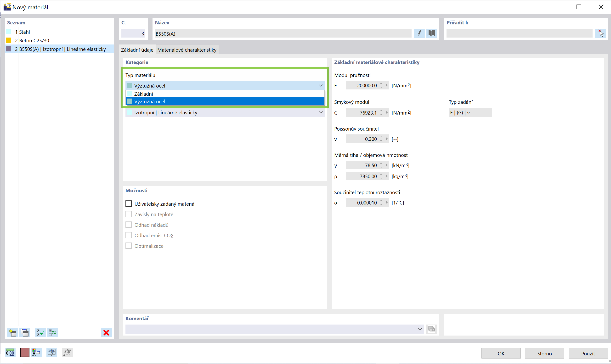
Task: Toggle Závislý na teplotě checkbox
Action: click(x=129, y=214)
